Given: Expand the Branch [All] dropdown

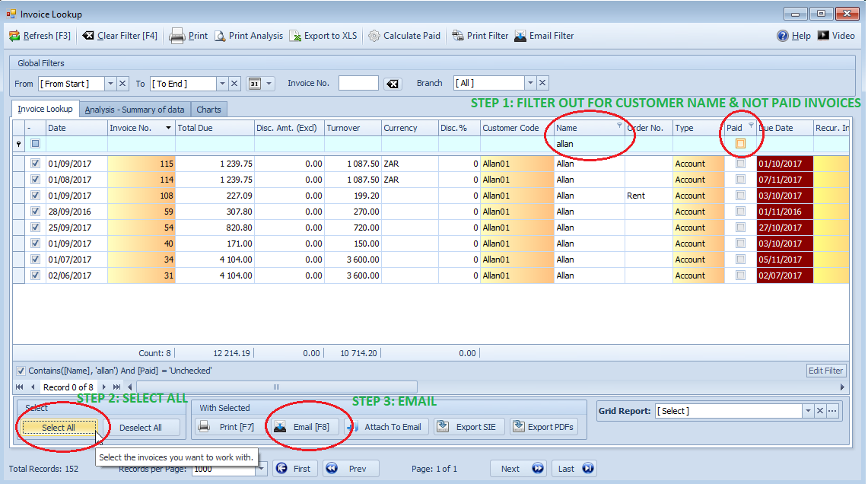Looking at the screenshot, I should 530,83.
